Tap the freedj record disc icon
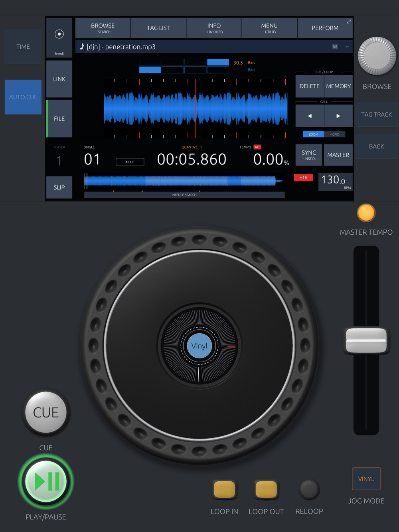The width and height of the screenshot is (399, 532). [x=59, y=34]
